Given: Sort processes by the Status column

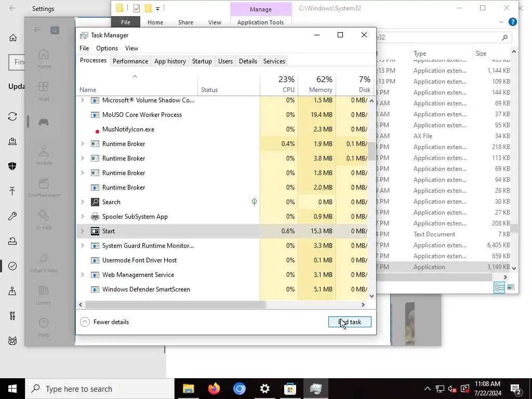Looking at the screenshot, I should point(229,85).
